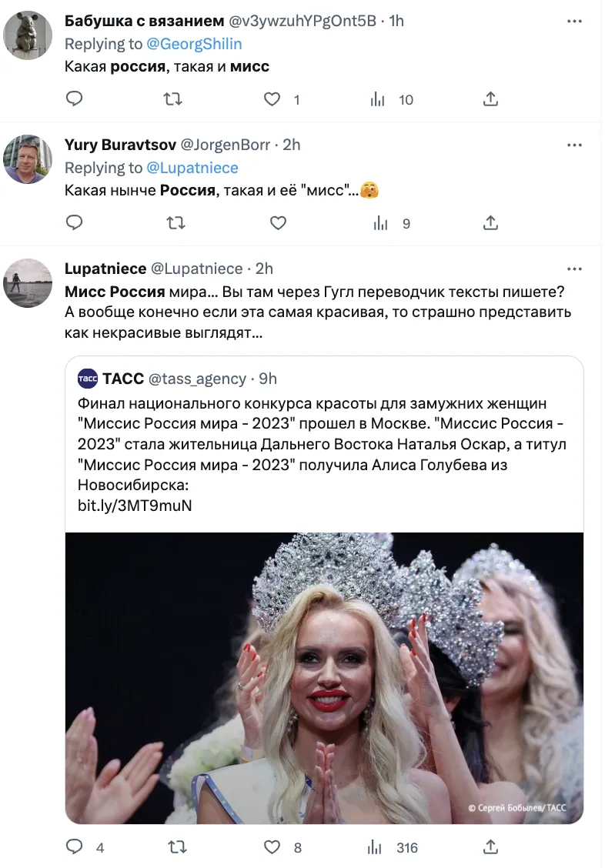Open the share icon under Lupatniece's tweet

(x=490, y=846)
